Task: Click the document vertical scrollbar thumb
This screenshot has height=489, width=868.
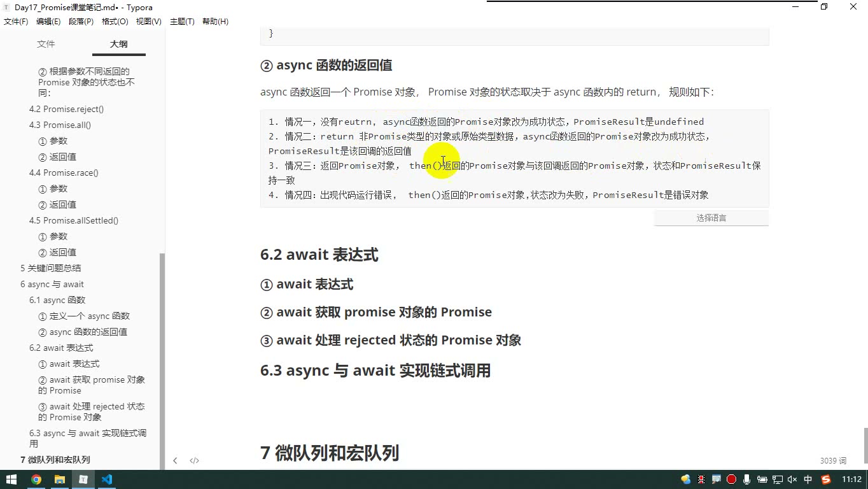Action: [x=865, y=446]
